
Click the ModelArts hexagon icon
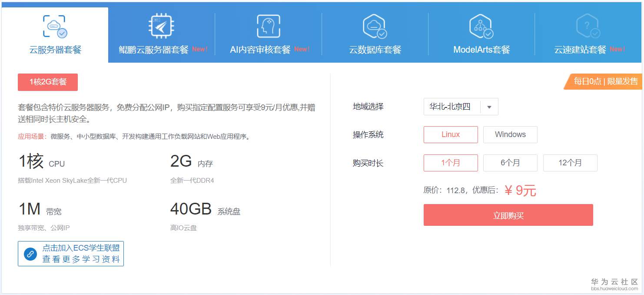point(481,26)
